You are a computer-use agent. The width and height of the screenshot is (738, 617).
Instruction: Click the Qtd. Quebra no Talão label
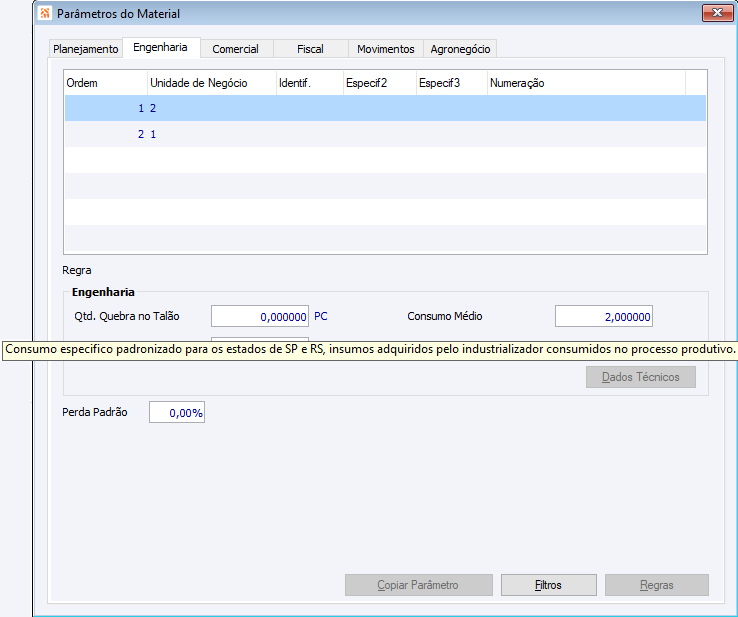click(x=127, y=316)
